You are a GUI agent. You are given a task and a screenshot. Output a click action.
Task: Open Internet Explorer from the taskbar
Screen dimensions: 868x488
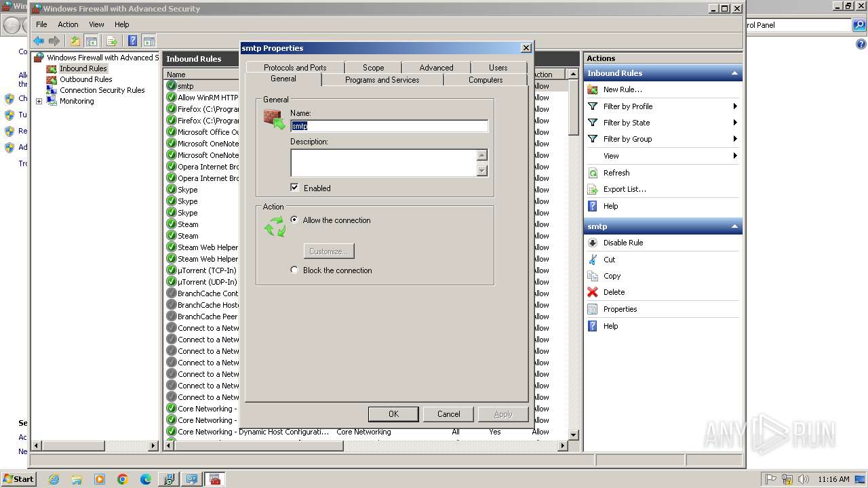(x=54, y=479)
